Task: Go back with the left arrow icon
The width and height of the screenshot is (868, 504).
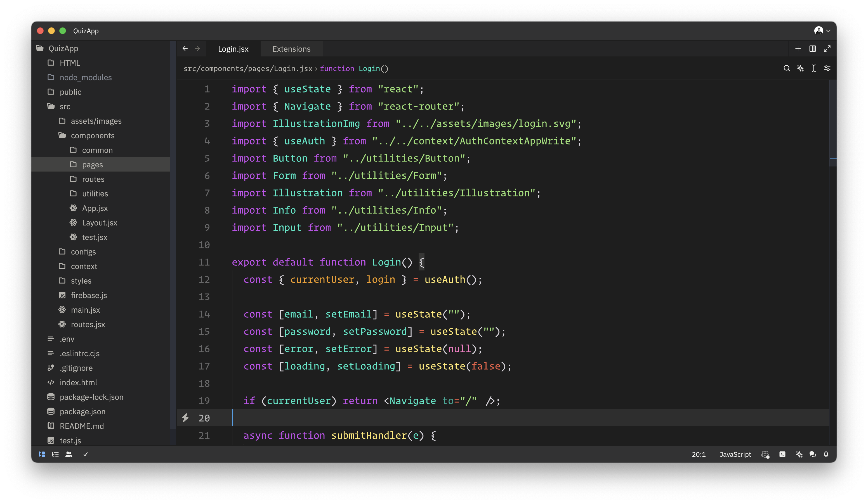Action: coord(185,49)
